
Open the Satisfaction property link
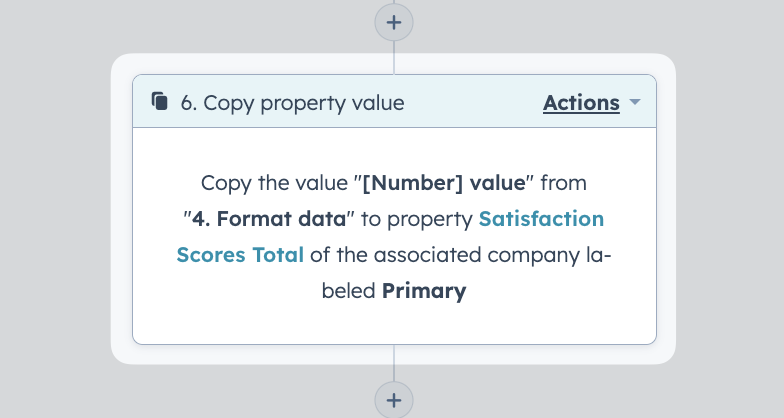(541, 218)
